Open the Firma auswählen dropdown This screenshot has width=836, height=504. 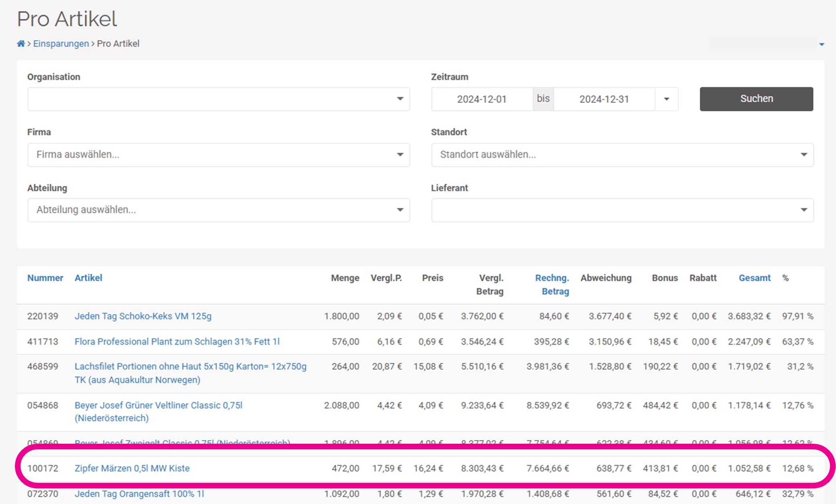(219, 155)
